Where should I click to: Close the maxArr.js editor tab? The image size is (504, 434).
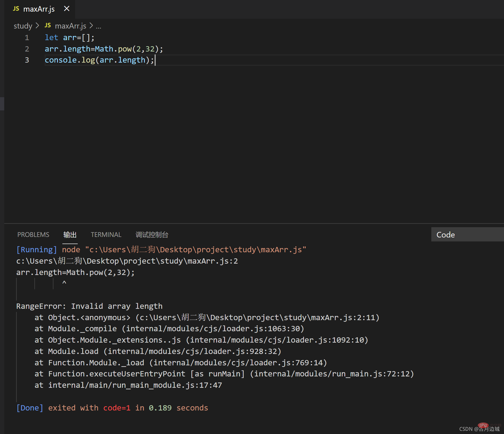[67, 9]
